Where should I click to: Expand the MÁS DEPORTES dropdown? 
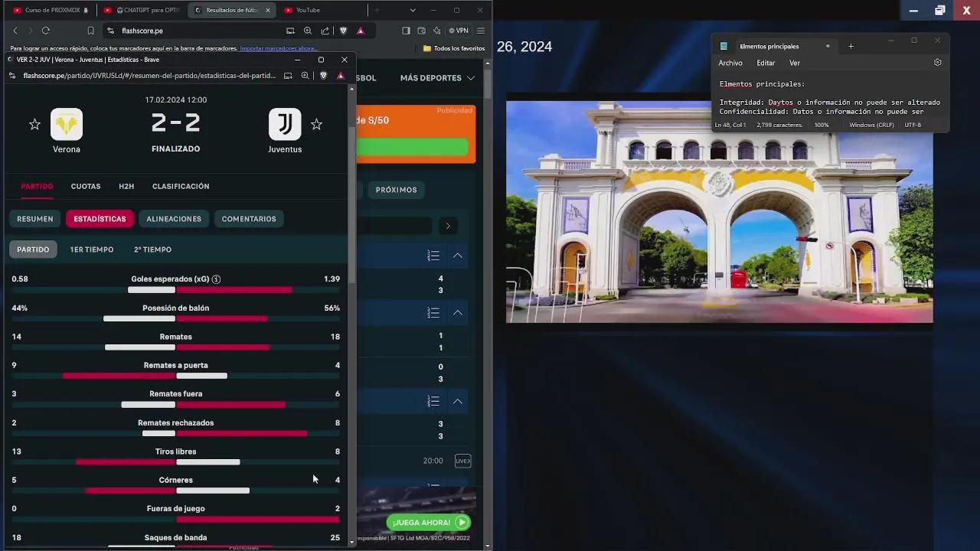click(437, 78)
